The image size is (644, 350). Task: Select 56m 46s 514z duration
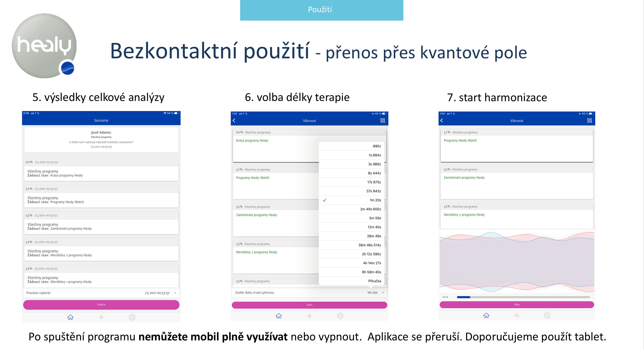(352, 245)
